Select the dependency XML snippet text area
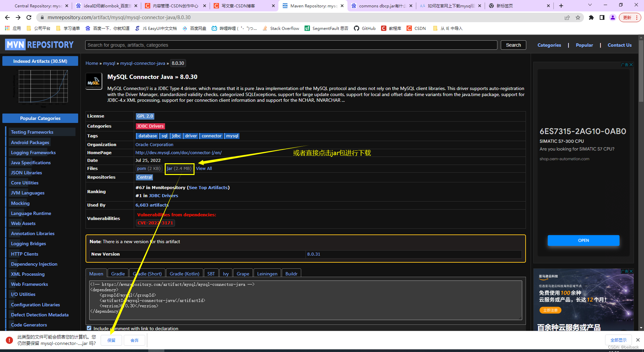 (306, 300)
